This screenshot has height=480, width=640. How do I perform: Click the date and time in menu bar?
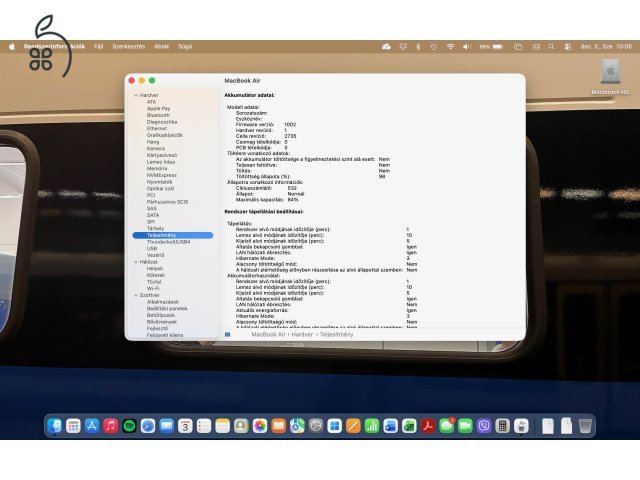[x=606, y=47]
